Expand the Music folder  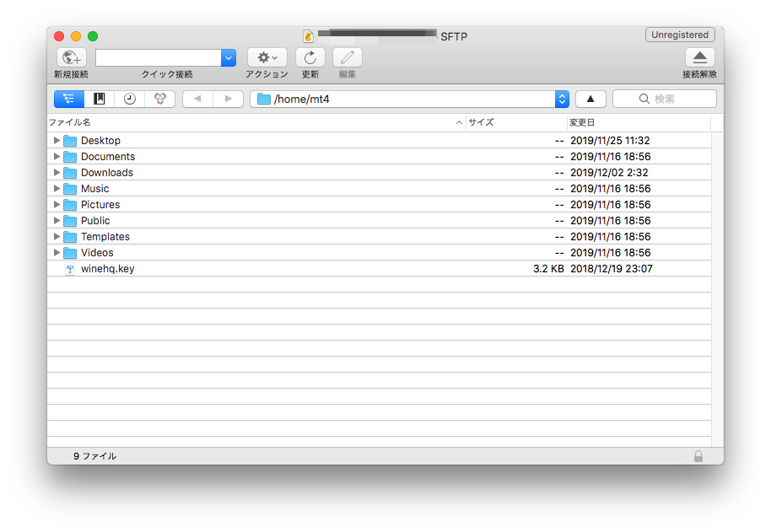tap(57, 189)
